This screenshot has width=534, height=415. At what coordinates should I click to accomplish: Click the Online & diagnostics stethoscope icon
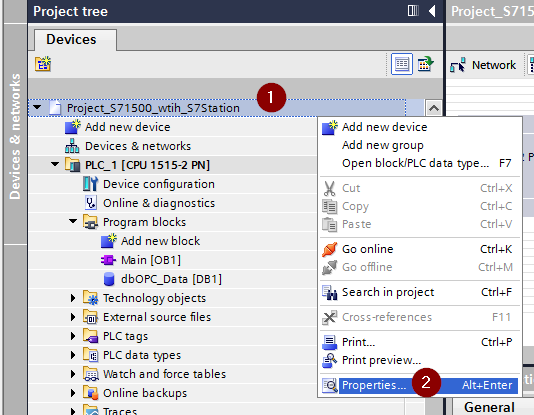(x=91, y=203)
